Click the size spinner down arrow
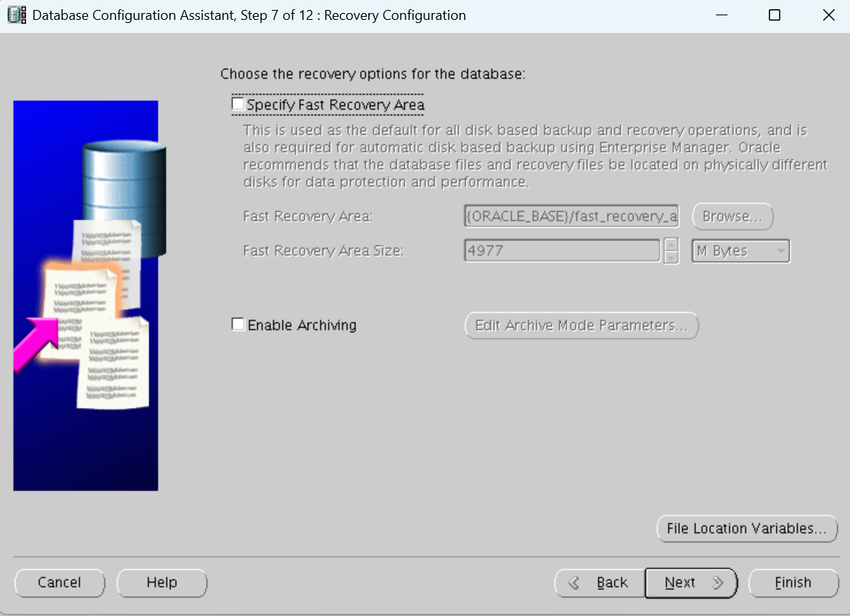This screenshot has height=616, width=850. click(x=671, y=256)
